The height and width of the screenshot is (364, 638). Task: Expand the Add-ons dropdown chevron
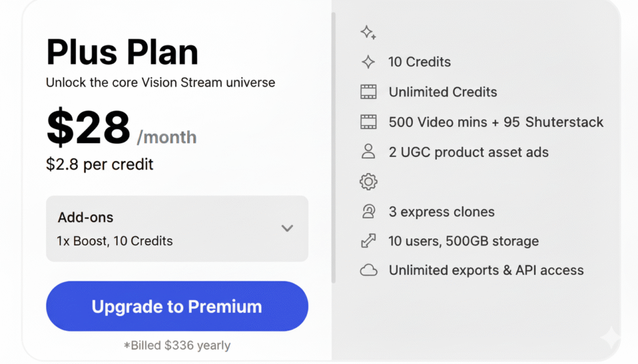pos(287,228)
